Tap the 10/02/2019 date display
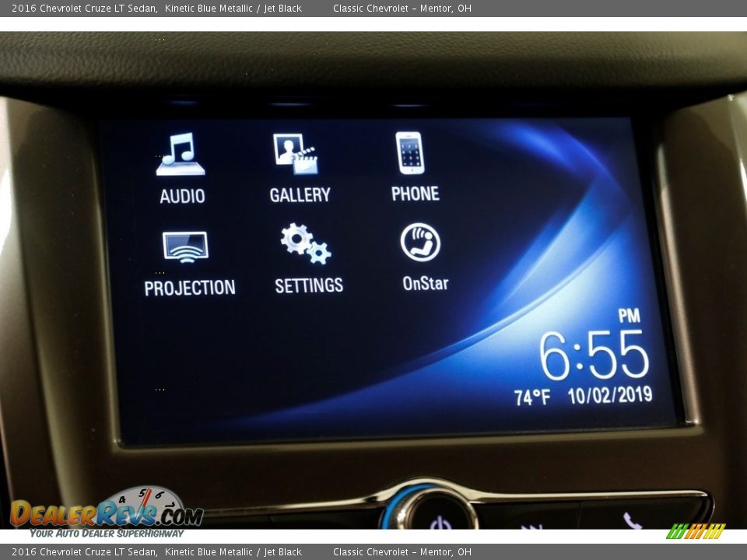Screen dimensions: 747x560 (x=609, y=395)
